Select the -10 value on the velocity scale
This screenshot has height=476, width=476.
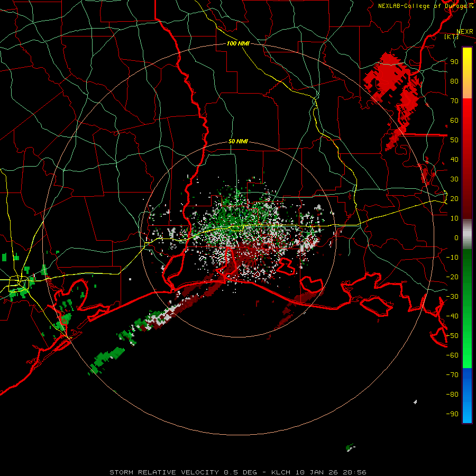click(x=452, y=258)
